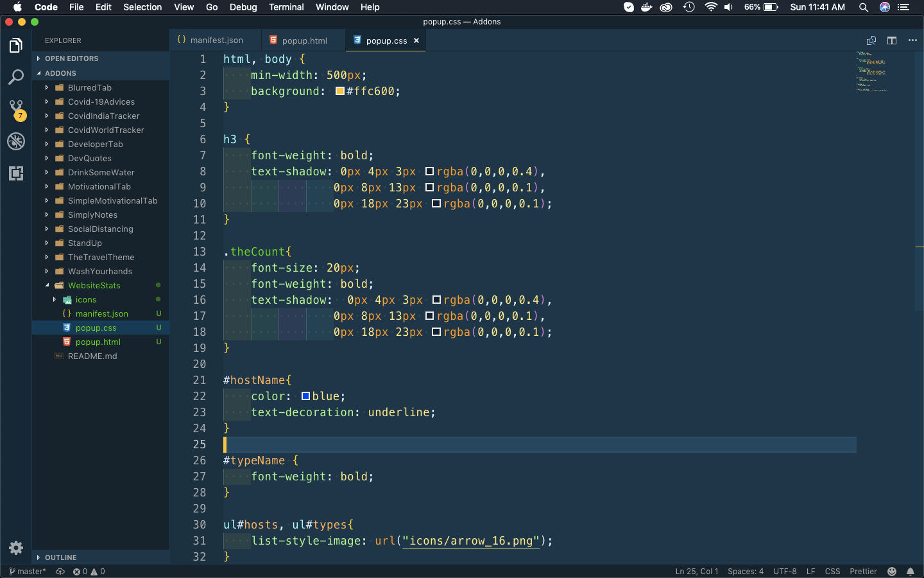Screen dimensions: 924x578
Task: Open macOS Spotlight search icon
Action: [864, 7]
